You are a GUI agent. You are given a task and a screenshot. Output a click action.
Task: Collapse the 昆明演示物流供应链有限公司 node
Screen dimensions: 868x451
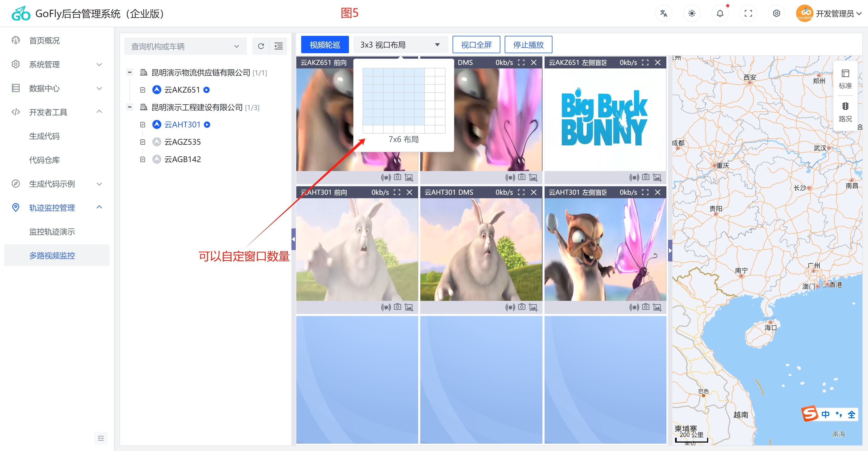pos(129,72)
